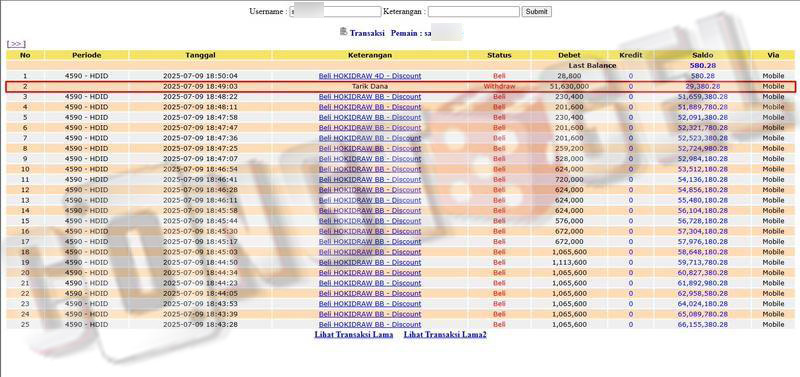Select the highlighted Tarik Dana row
This screenshot has height=377, width=800.
point(401,86)
